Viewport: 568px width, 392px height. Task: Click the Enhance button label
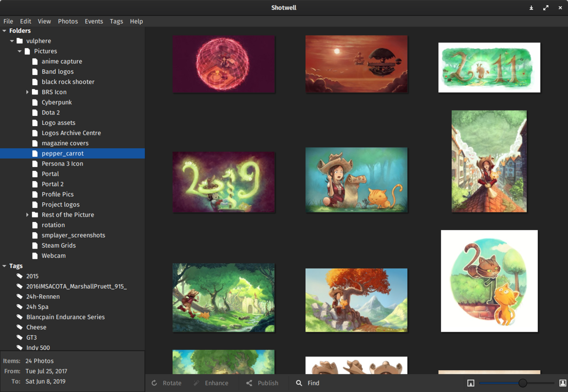coord(217,383)
